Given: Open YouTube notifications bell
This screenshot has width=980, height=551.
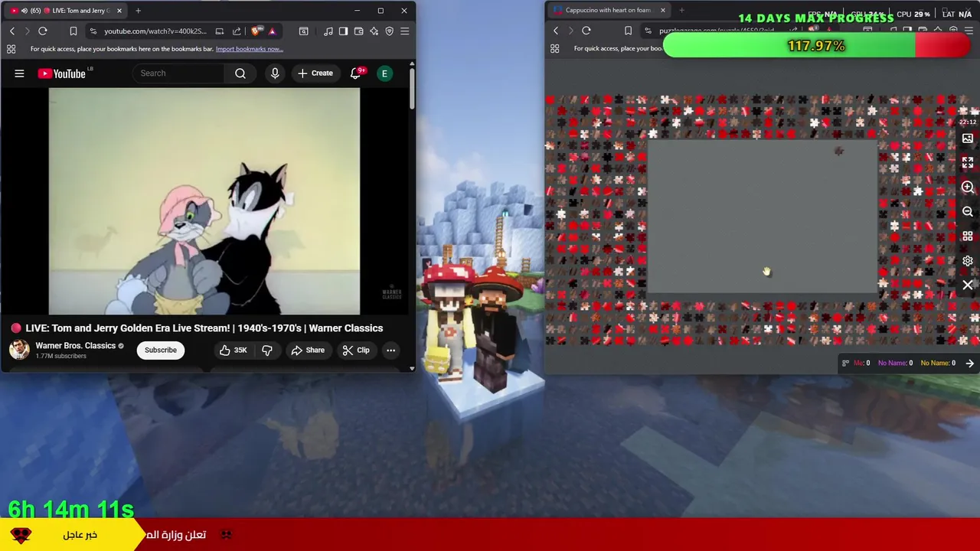Looking at the screenshot, I should (355, 73).
